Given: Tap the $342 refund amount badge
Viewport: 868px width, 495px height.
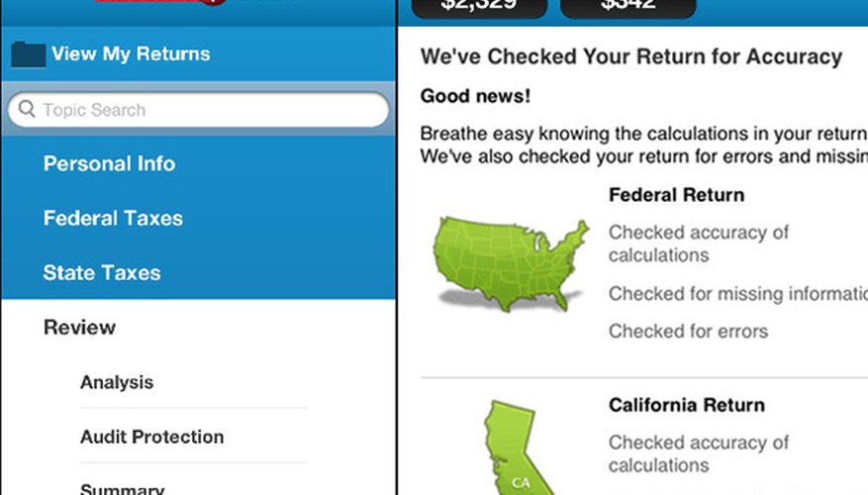Looking at the screenshot, I should click(628, 6).
